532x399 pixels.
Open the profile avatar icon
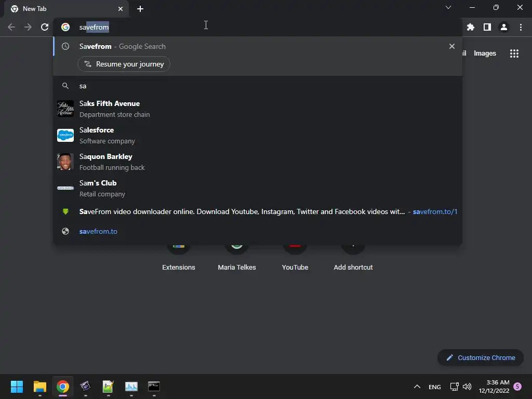(x=504, y=27)
